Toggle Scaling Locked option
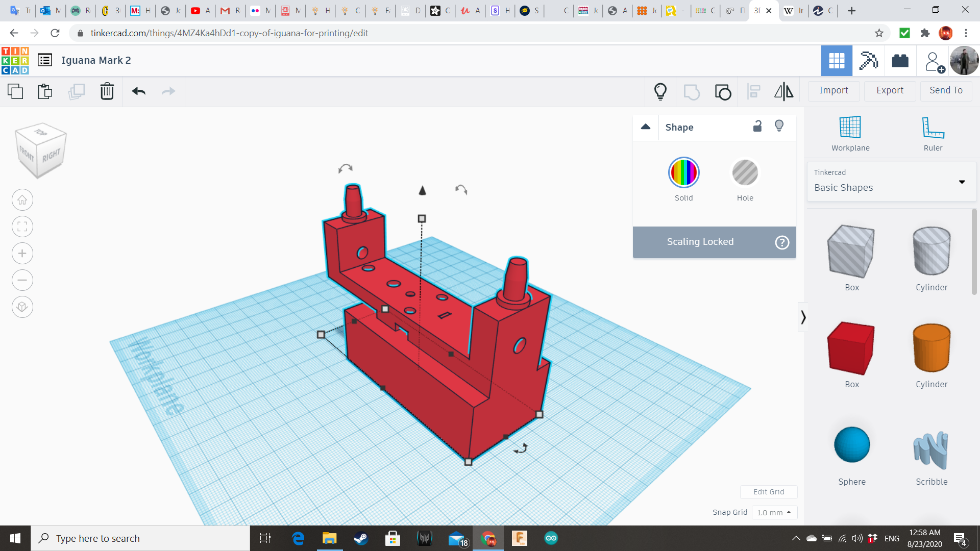 pyautogui.click(x=700, y=241)
